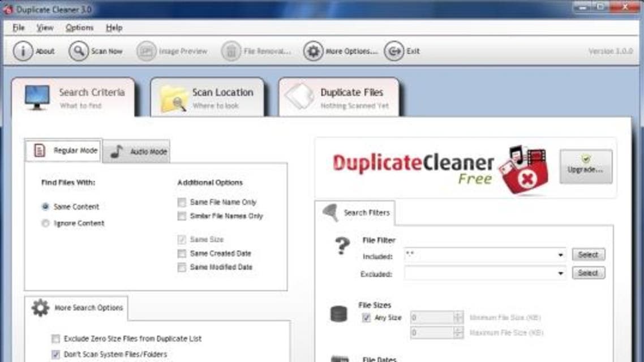Check Exclude Zero Size Files option
Image resolution: width=644 pixels, height=362 pixels.
tap(55, 339)
